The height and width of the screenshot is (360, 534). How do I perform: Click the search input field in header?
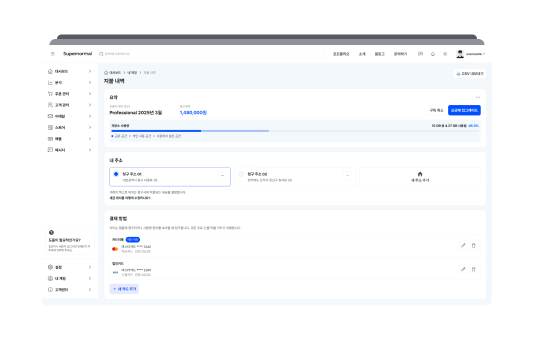[211, 54]
